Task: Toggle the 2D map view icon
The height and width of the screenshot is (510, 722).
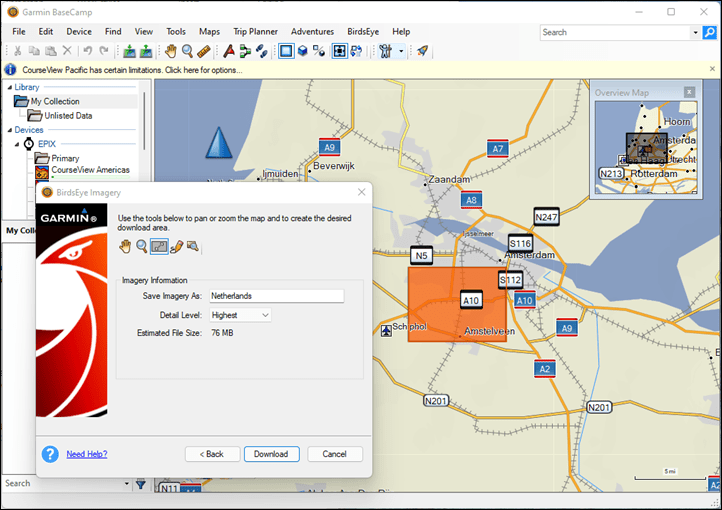Action: tap(286, 51)
